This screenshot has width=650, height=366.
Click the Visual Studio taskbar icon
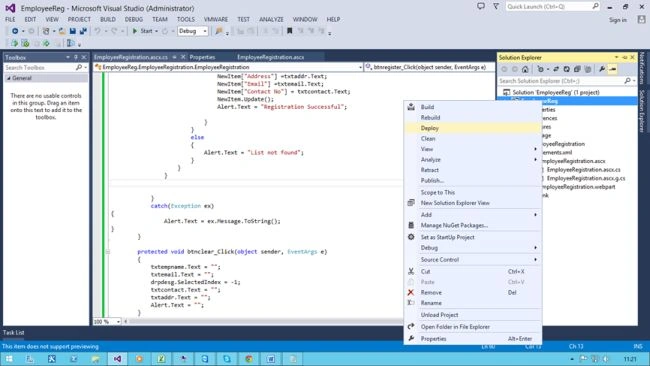coord(118,359)
